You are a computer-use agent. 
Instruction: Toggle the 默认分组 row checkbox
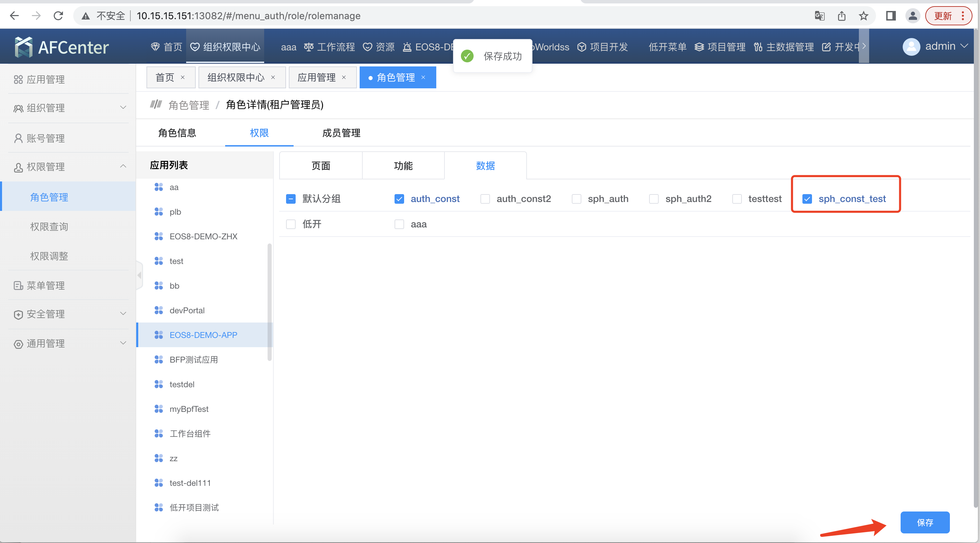tap(290, 199)
